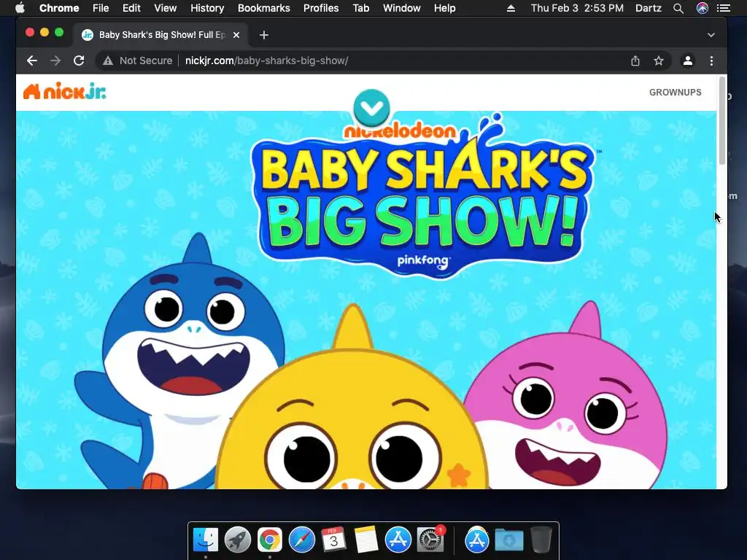Open the Chrome three-dot menu
This screenshot has height=560, width=747.
(x=711, y=61)
